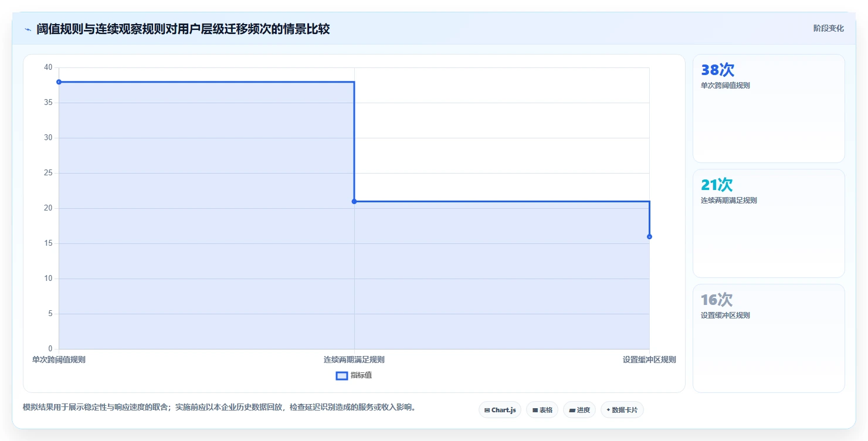This screenshot has width=868, height=441.
Task: Click the data point at value 21
Action: (x=354, y=201)
